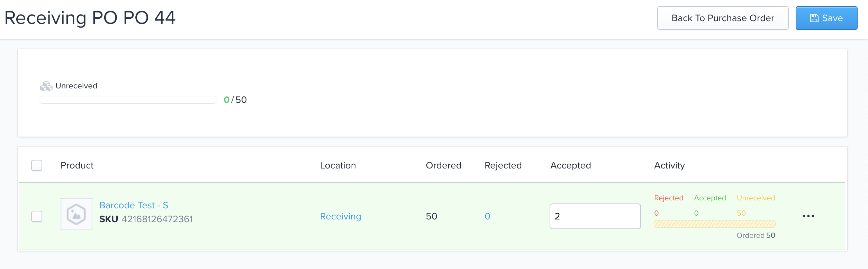Image resolution: width=868 pixels, height=269 pixels.
Task: Click the Activity column header
Action: coord(669,165)
